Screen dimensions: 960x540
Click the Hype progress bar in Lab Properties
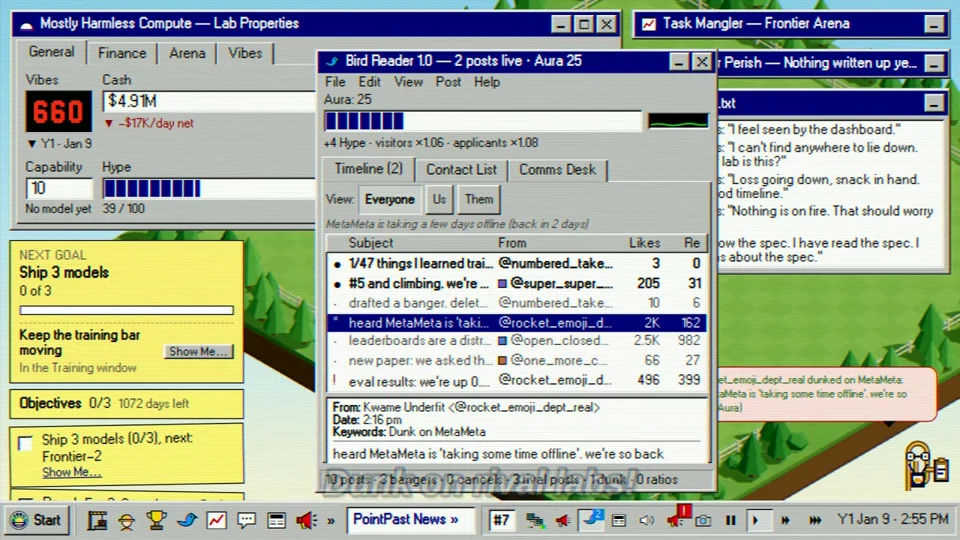click(209, 189)
